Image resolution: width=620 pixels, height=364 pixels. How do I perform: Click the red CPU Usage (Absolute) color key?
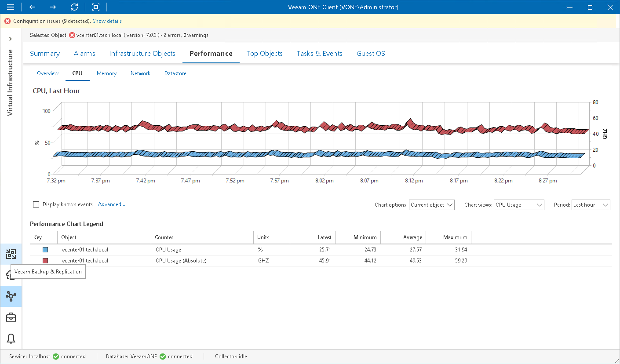click(x=45, y=261)
